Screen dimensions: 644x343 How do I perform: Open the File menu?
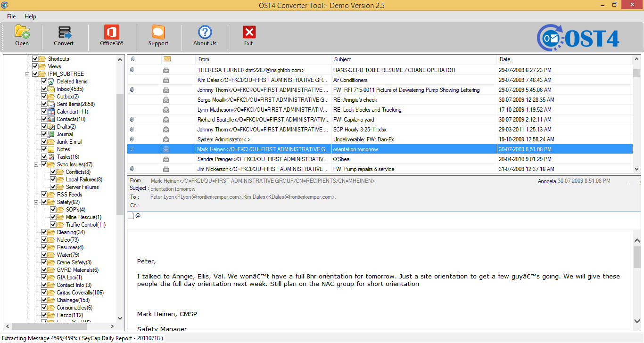(x=11, y=16)
